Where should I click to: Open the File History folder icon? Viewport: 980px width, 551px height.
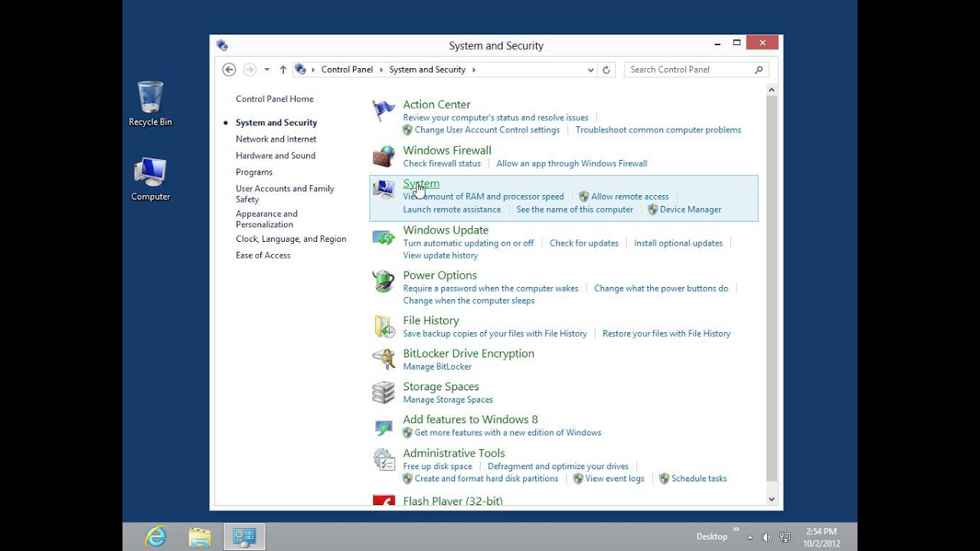point(384,327)
